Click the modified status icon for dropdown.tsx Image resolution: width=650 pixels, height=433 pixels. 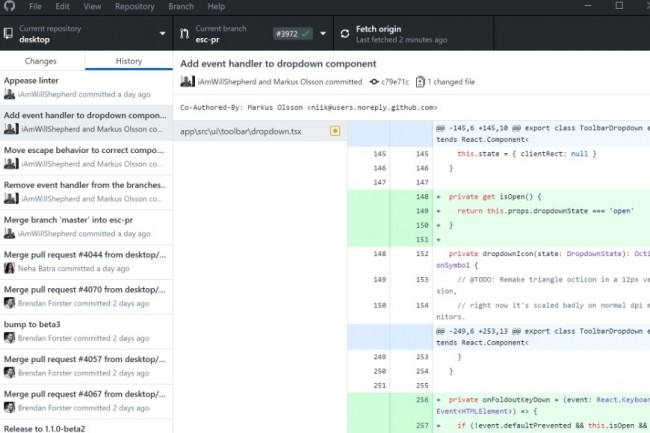pos(335,131)
